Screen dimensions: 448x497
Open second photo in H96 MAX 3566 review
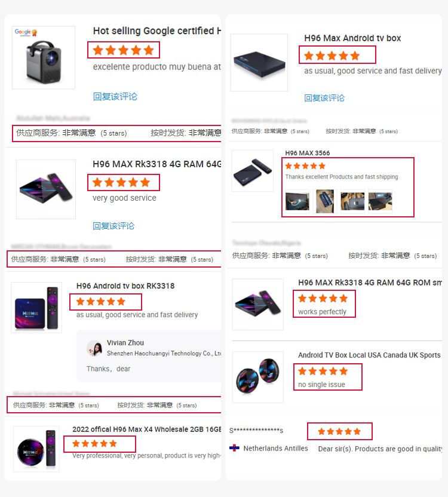pos(325,201)
